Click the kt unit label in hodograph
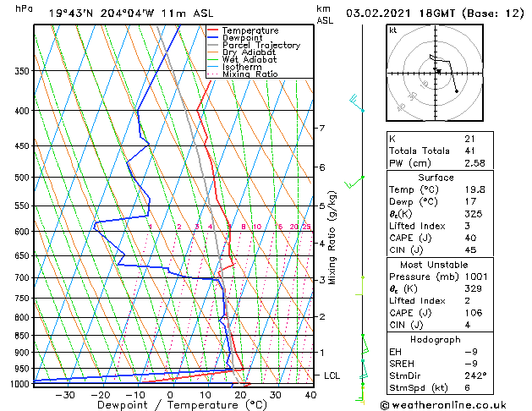Viewport: 532px width, 411px height. (x=393, y=30)
